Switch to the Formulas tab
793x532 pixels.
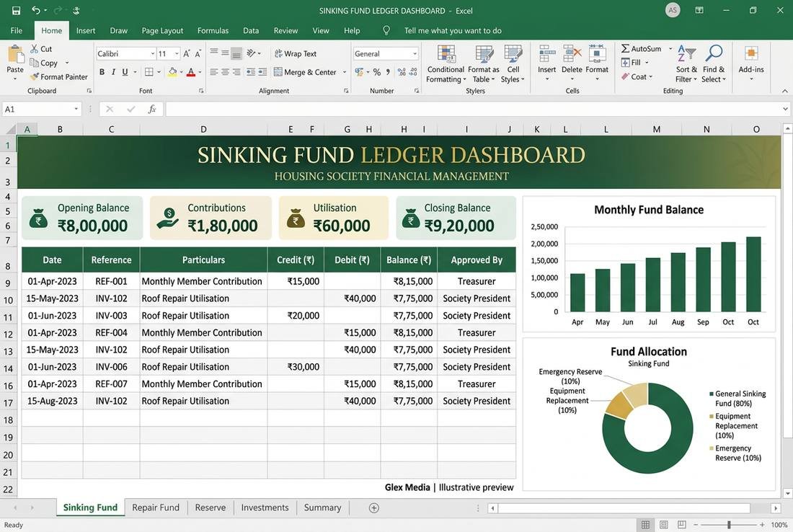pyautogui.click(x=213, y=30)
